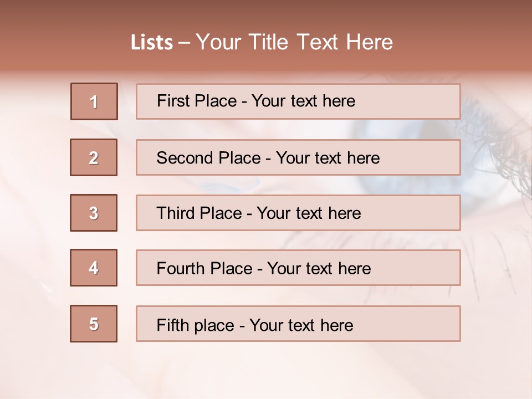Click the number 3 square
The image size is (532, 399).
94,213
